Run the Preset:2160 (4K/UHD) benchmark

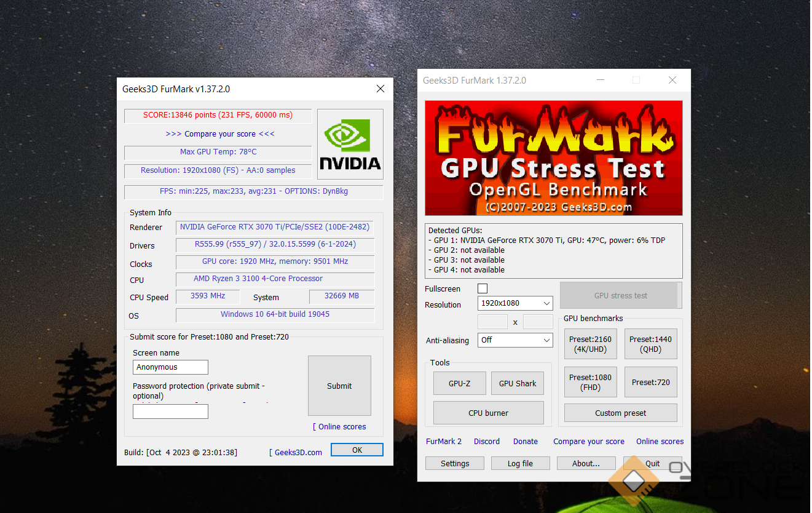(x=589, y=344)
